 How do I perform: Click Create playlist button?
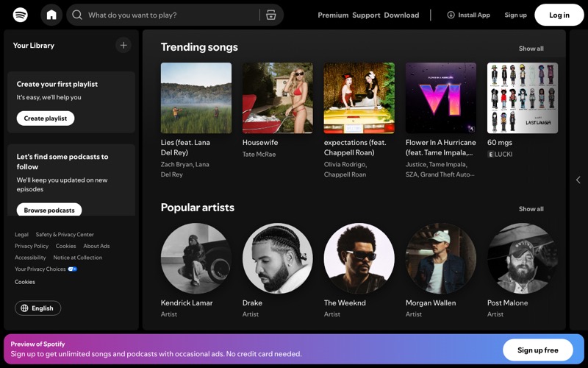click(x=46, y=118)
